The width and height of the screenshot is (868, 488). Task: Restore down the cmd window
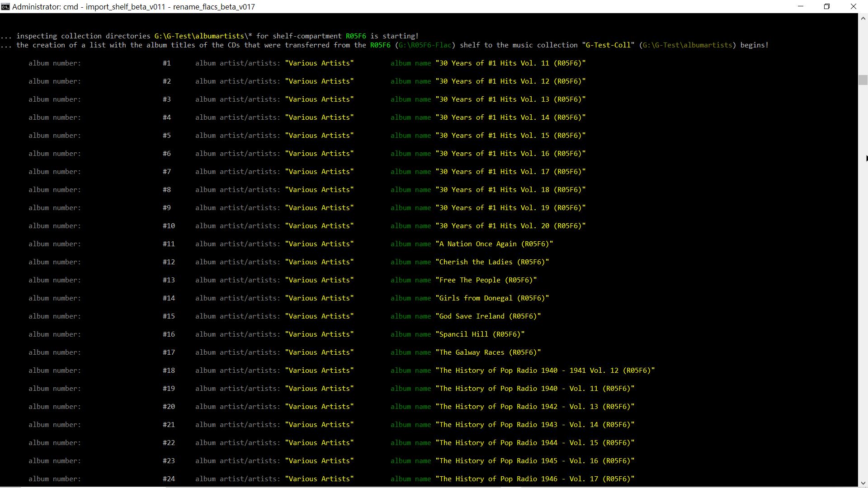click(827, 6)
